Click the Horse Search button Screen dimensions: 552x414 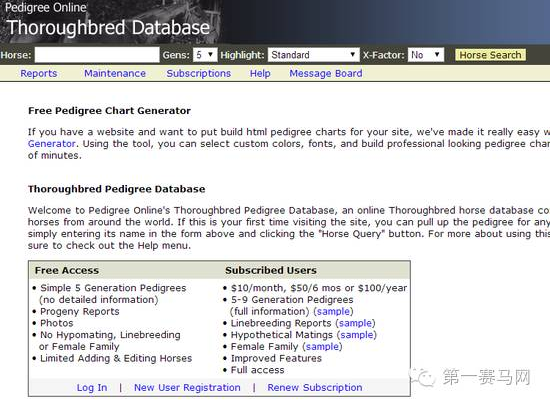tap(490, 55)
